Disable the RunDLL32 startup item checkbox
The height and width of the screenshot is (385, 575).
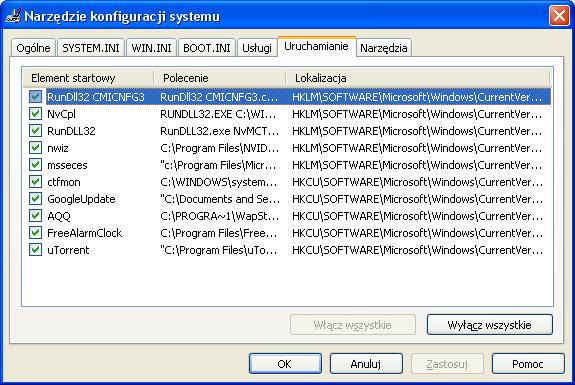(x=35, y=131)
